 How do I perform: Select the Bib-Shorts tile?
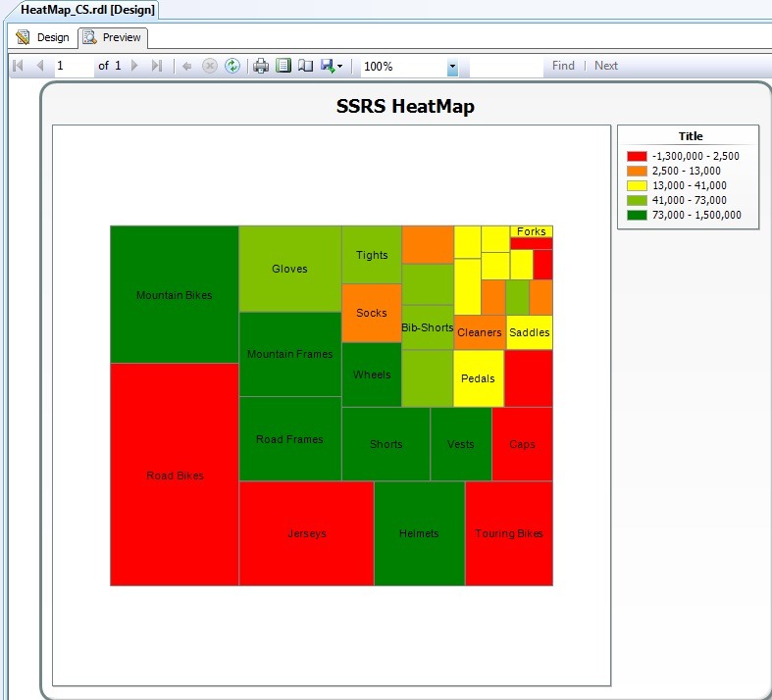point(428,327)
